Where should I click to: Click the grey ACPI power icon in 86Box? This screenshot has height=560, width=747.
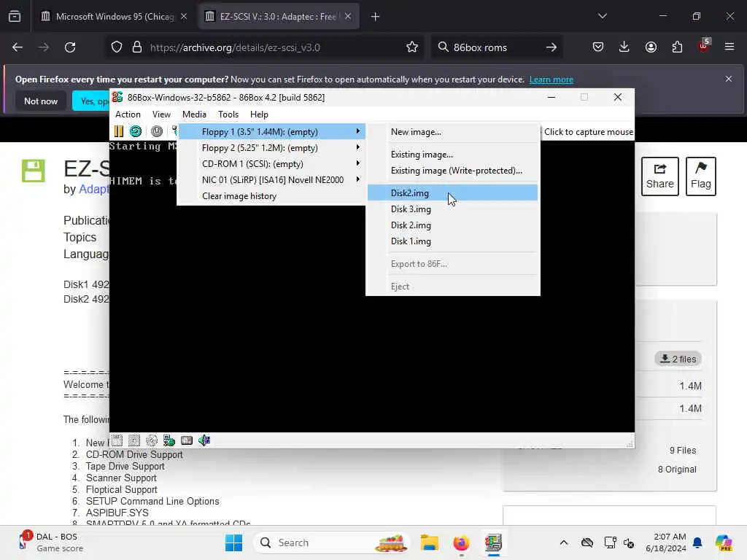[x=157, y=131]
